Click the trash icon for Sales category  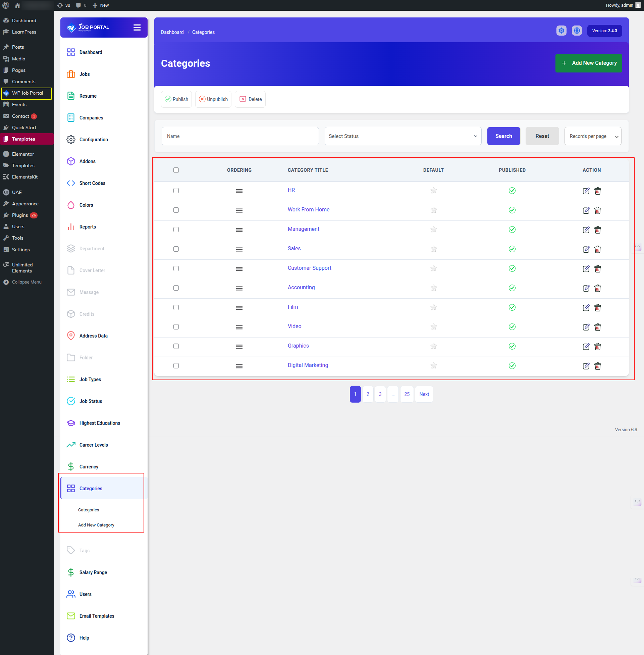(597, 249)
